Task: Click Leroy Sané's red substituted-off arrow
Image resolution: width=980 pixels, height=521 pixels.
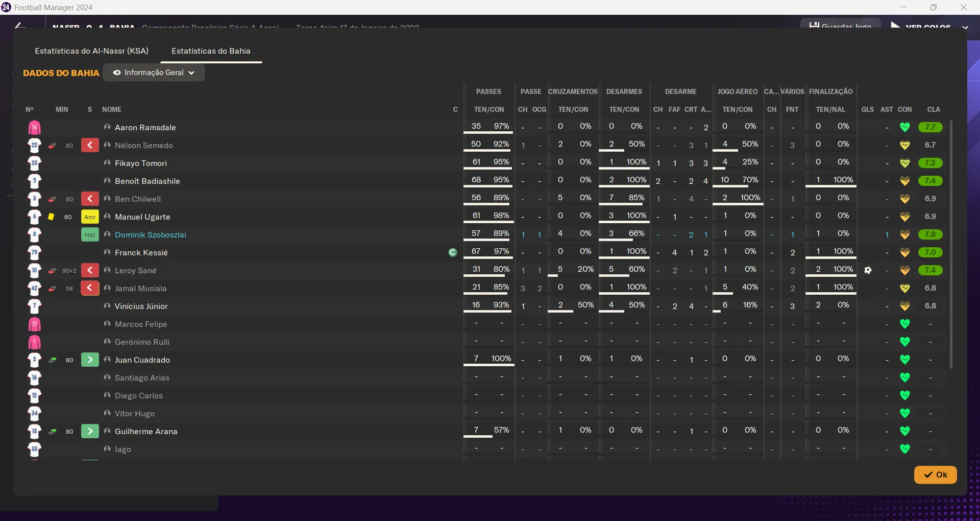Action: tap(90, 270)
